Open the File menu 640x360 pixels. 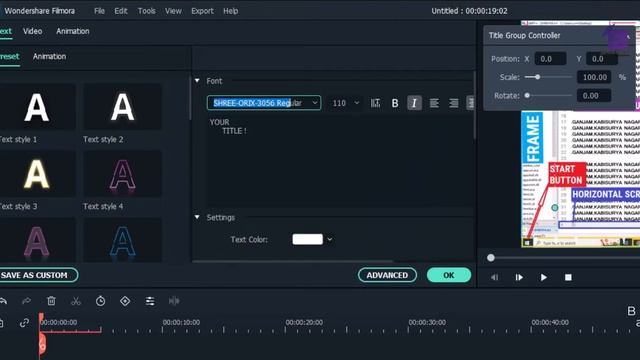[100, 11]
